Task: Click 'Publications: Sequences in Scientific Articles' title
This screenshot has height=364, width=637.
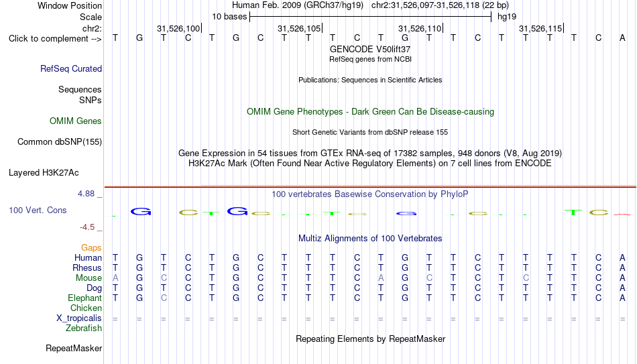Action: tap(370, 80)
